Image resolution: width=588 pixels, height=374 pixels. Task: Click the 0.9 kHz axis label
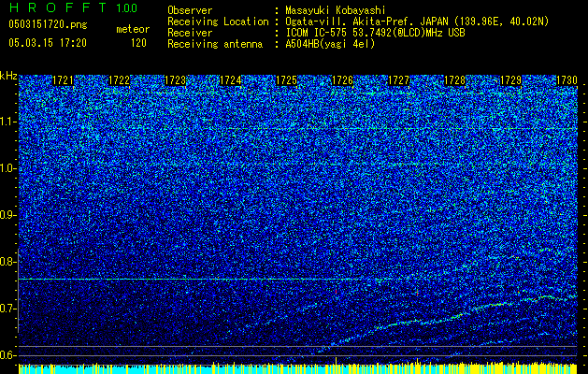(7, 215)
